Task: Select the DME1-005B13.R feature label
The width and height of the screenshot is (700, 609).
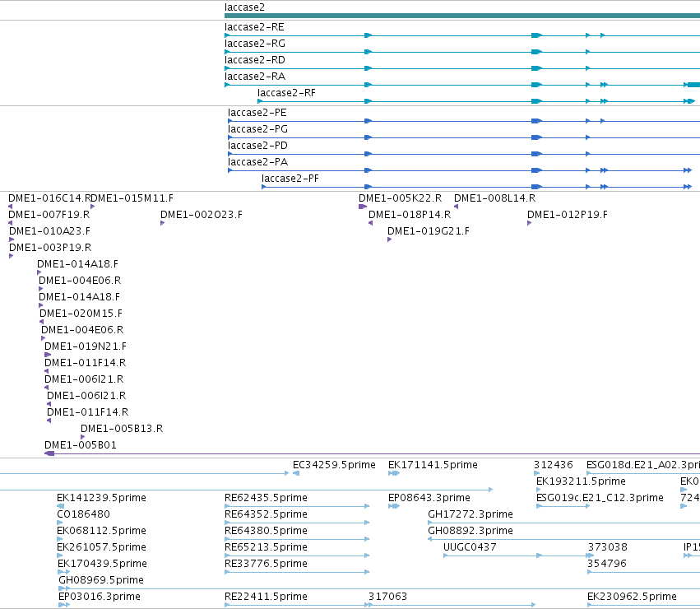Action: [x=122, y=429]
